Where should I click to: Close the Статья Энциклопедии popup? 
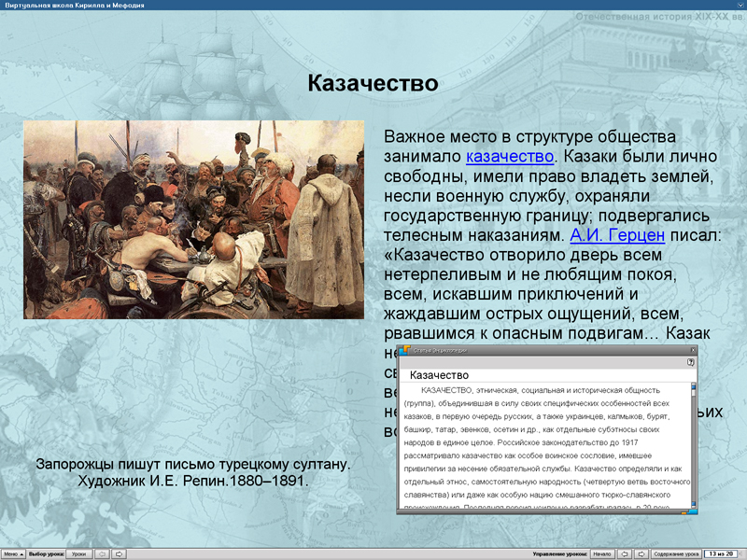(x=692, y=350)
